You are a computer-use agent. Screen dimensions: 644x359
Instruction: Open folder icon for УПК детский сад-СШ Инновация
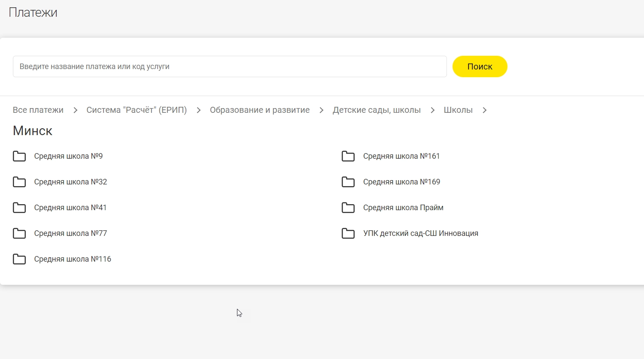click(348, 233)
